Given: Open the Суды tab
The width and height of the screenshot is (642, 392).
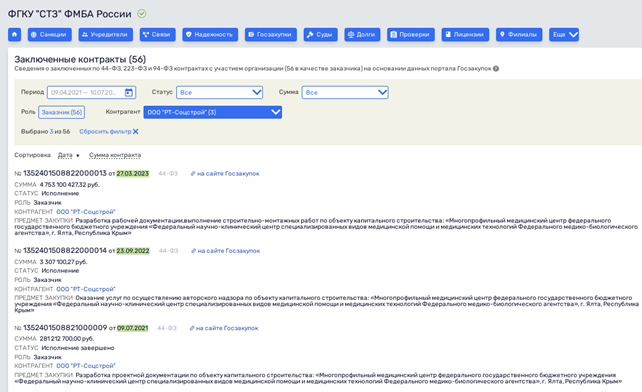Looking at the screenshot, I should [321, 34].
